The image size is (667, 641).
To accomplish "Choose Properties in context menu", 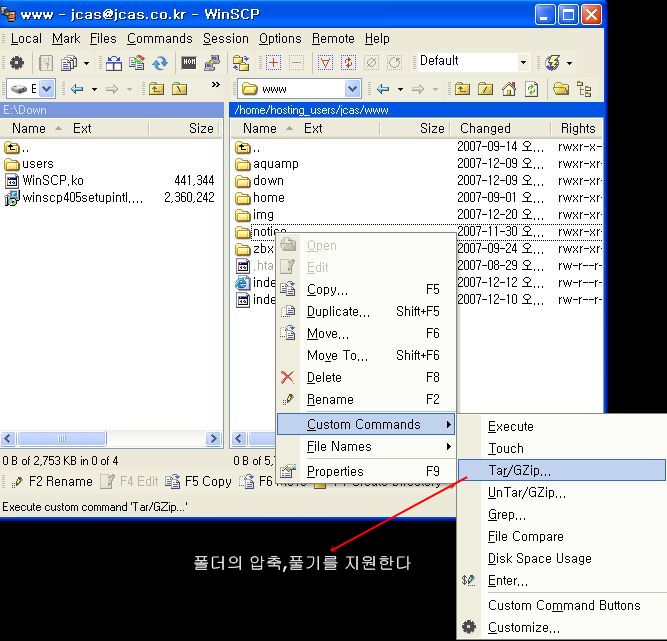I will point(366,471).
